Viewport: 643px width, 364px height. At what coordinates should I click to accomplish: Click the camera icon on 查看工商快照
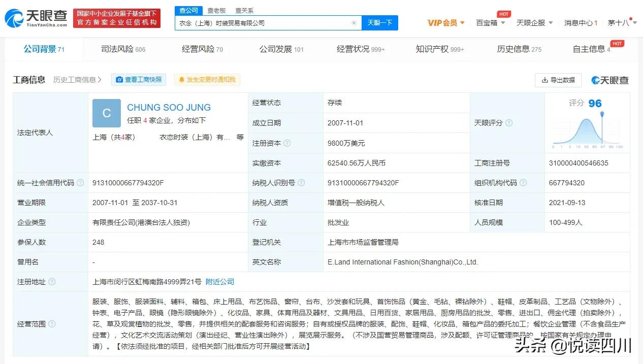120,80
